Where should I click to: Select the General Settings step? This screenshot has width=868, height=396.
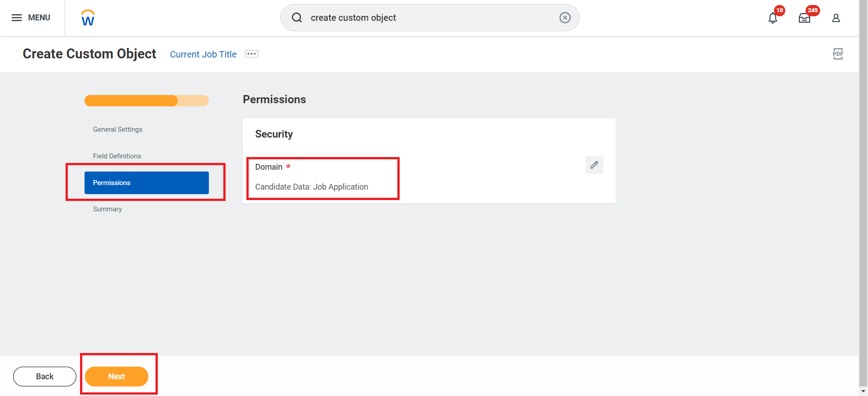[118, 129]
